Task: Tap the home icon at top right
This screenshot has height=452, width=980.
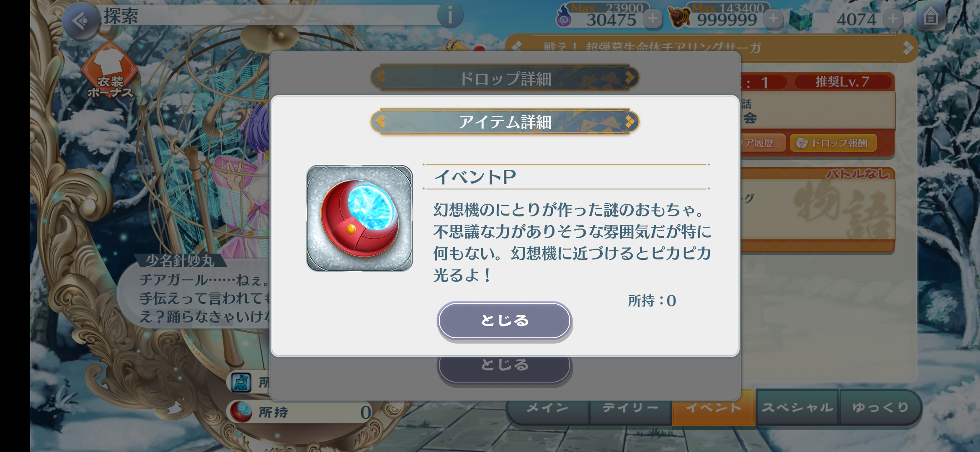Action: 931,18
